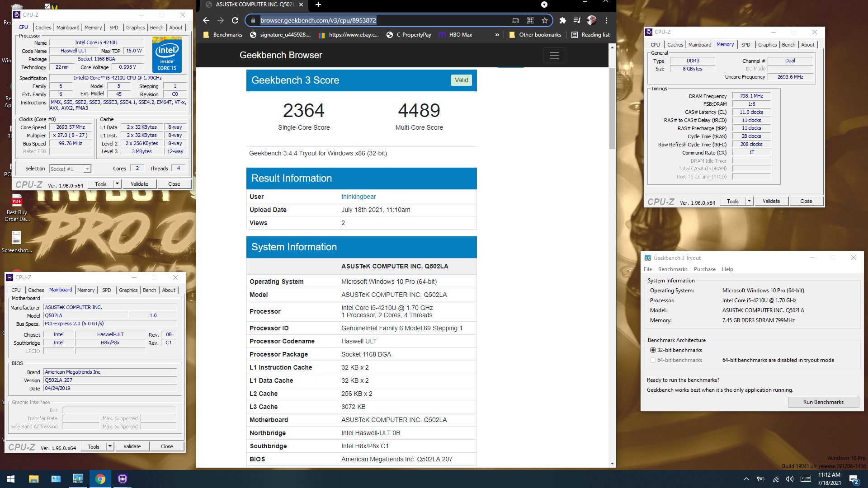This screenshot has width=868, height=488.
Task: Show hidden bookmarks with double chevron
Action: pyautogui.click(x=497, y=35)
